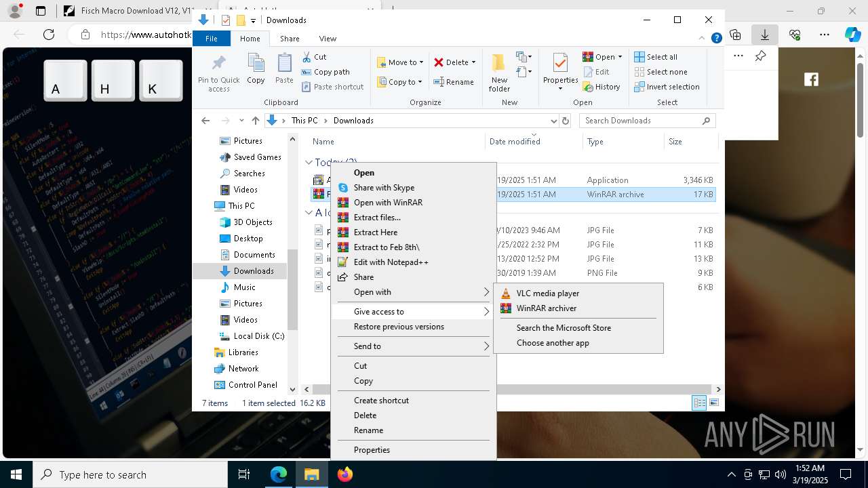This screenshot has height=488, width=868.
Task: Click the Rename ribbon button
Action: (x=454, y=82)
